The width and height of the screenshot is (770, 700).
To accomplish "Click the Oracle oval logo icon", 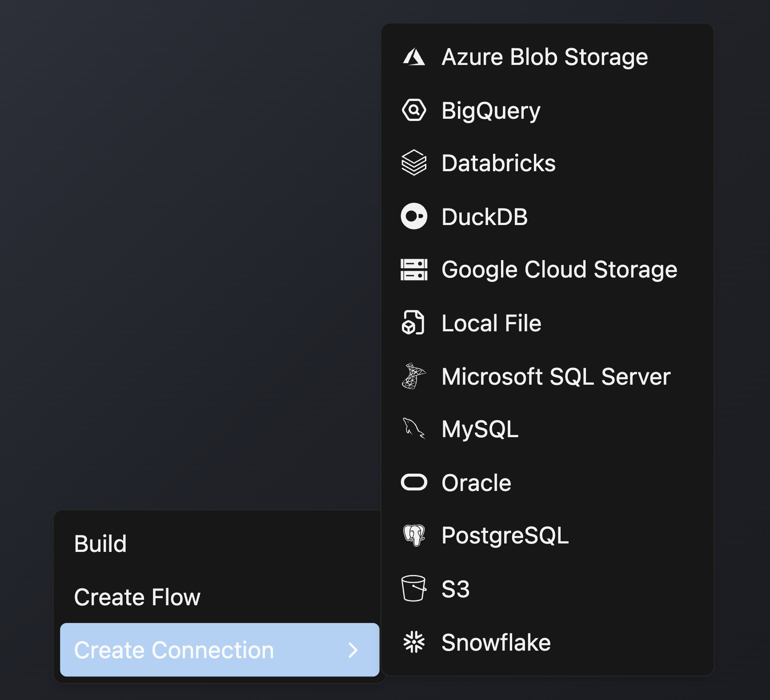I will click(414, 483).
